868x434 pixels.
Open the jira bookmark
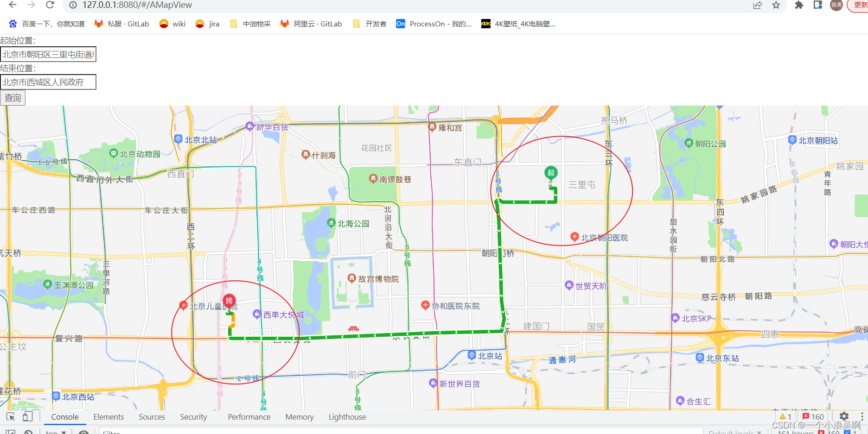coord(208,24)
